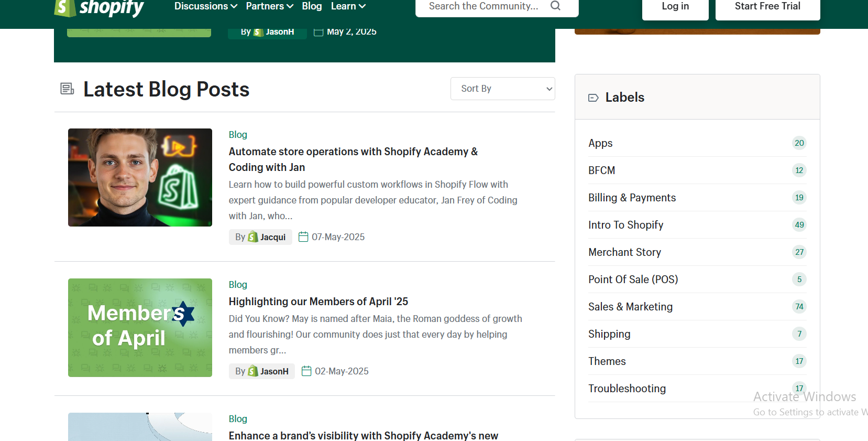868x441 pixels.
Task: Click calendar icon beside 07-May-2025
Action: pyautogui.click(x=303, y=237)
